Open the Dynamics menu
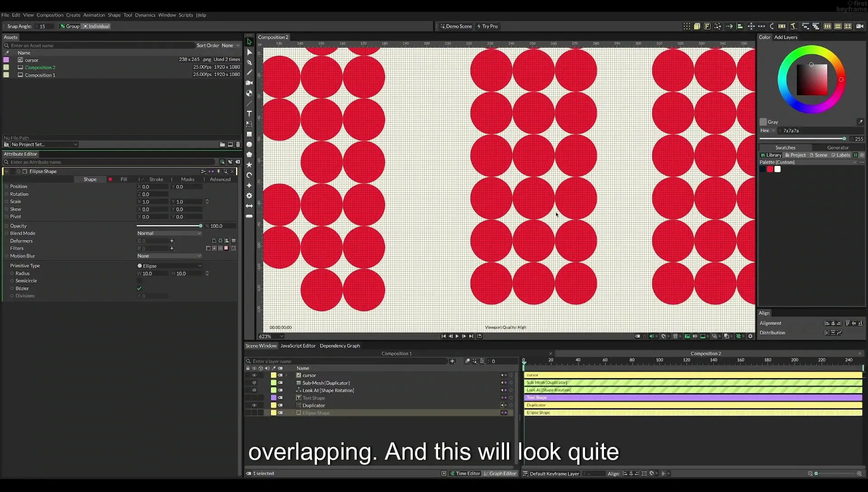 [x=145, y=15]
